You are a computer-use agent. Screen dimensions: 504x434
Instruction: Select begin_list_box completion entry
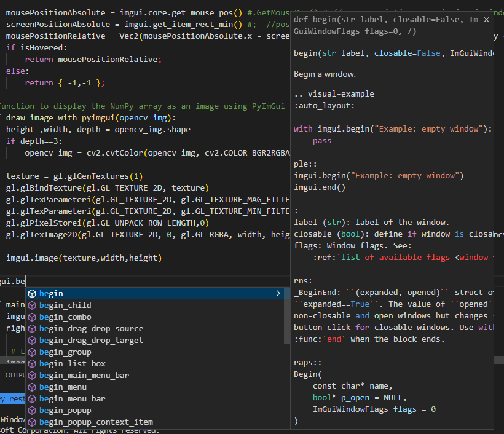(155, 363)
